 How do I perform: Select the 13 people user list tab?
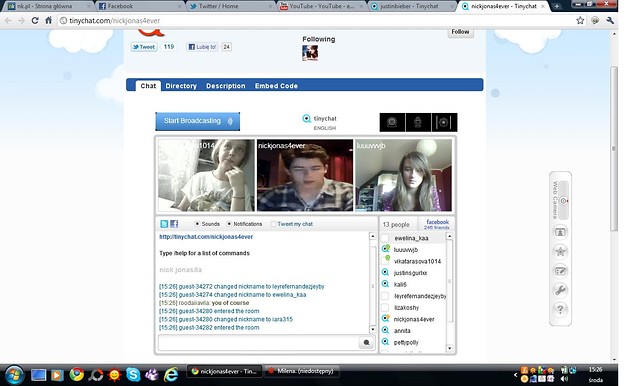396,224
